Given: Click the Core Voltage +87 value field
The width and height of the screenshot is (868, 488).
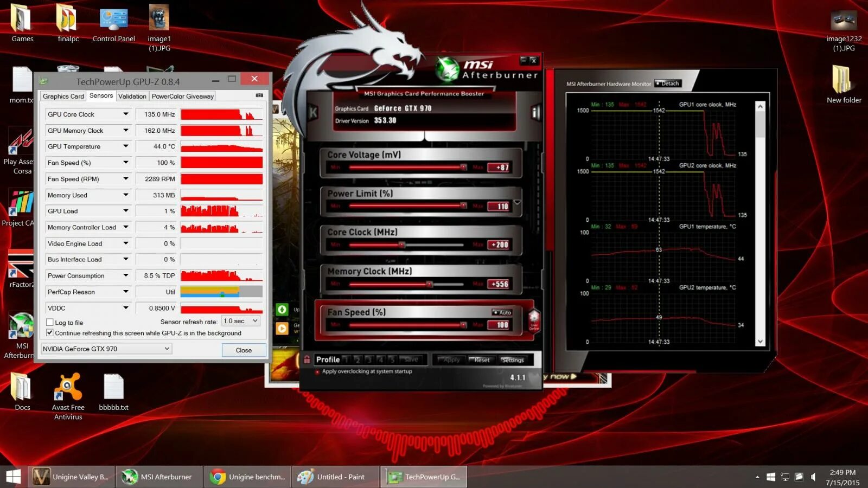Looking at the screenshot, I should [499, 167].
